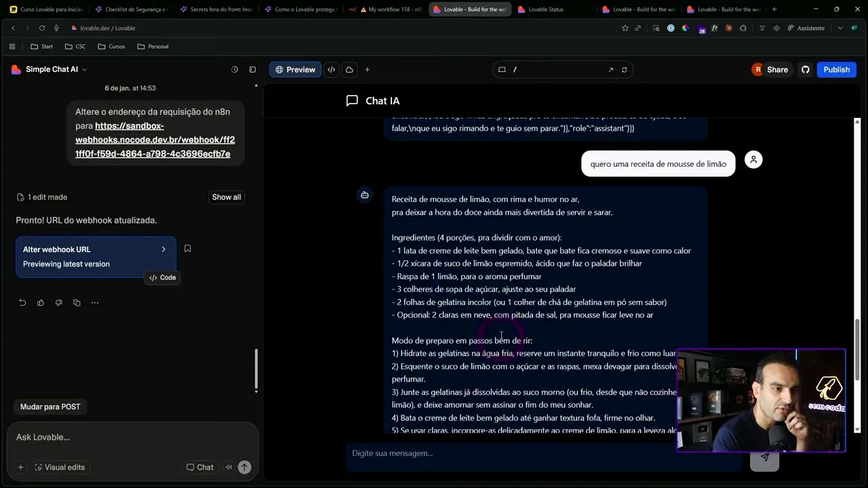Viewport: 868px width, 488px height.
Task: Click the Show all link for edits
Action: pyautogui.click(x=226, y=197)
